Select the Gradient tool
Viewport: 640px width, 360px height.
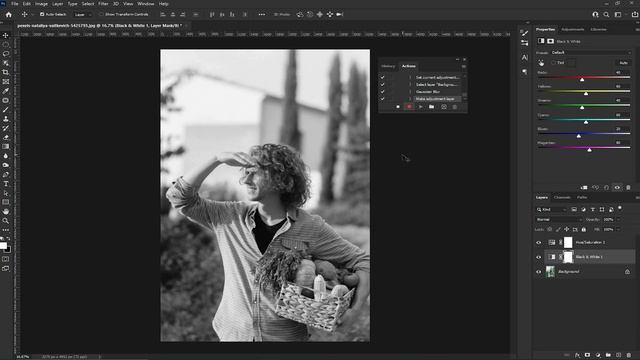click(x=6, y=147)
